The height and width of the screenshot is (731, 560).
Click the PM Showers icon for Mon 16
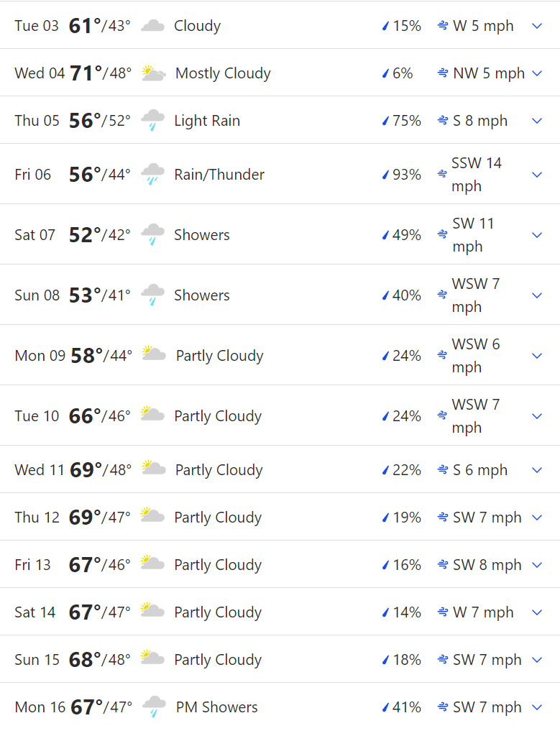[154, 707]
